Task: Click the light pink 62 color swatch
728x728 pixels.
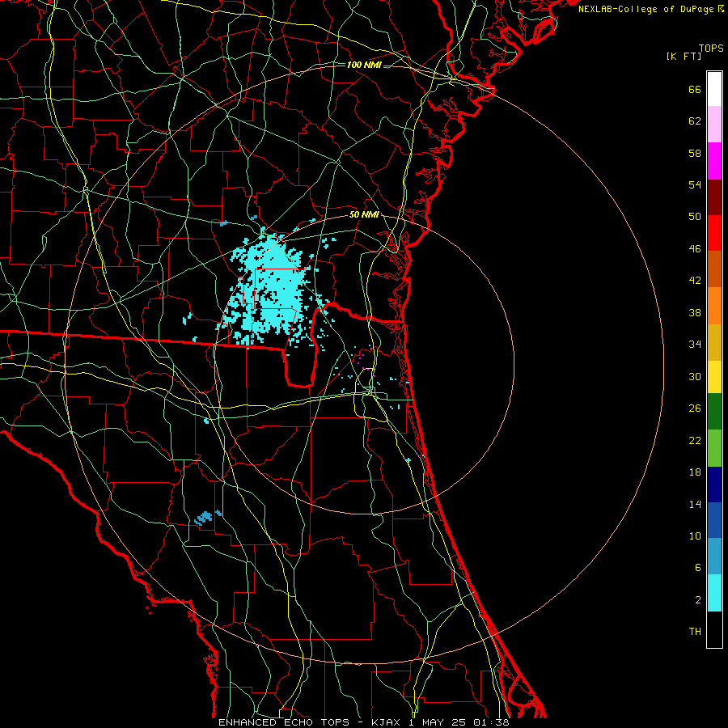Action: [x=714, y=125]
